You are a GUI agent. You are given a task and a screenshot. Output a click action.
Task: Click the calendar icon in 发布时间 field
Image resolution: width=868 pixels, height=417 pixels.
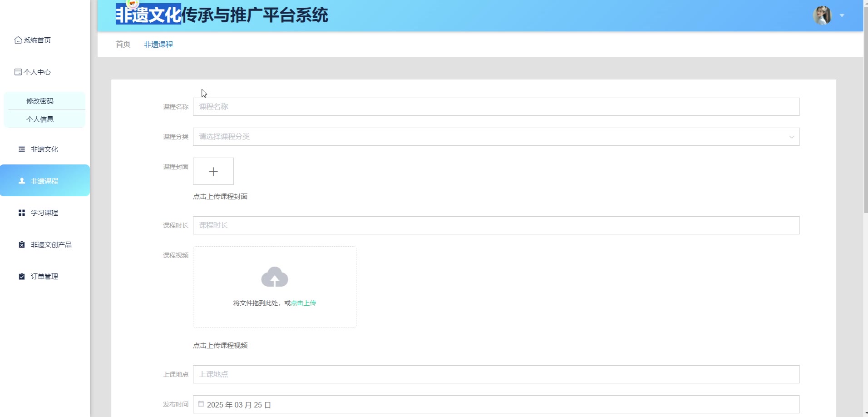tap(201, 404)
